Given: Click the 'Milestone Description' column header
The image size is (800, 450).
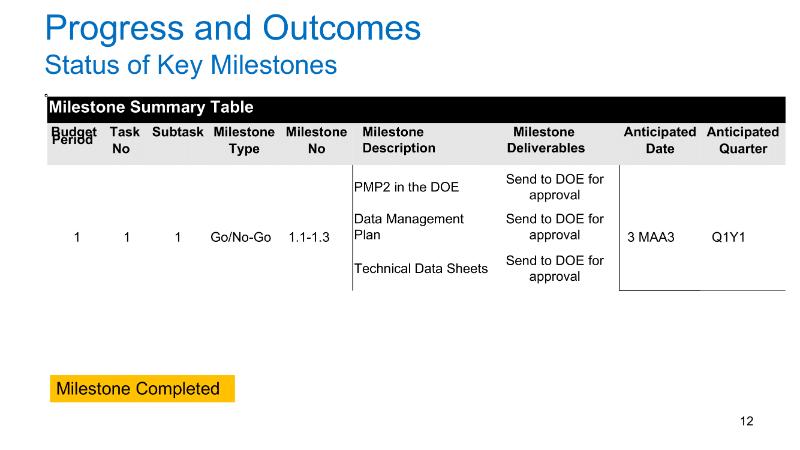Looking at the screenshot, I should [x=398, y=140].
